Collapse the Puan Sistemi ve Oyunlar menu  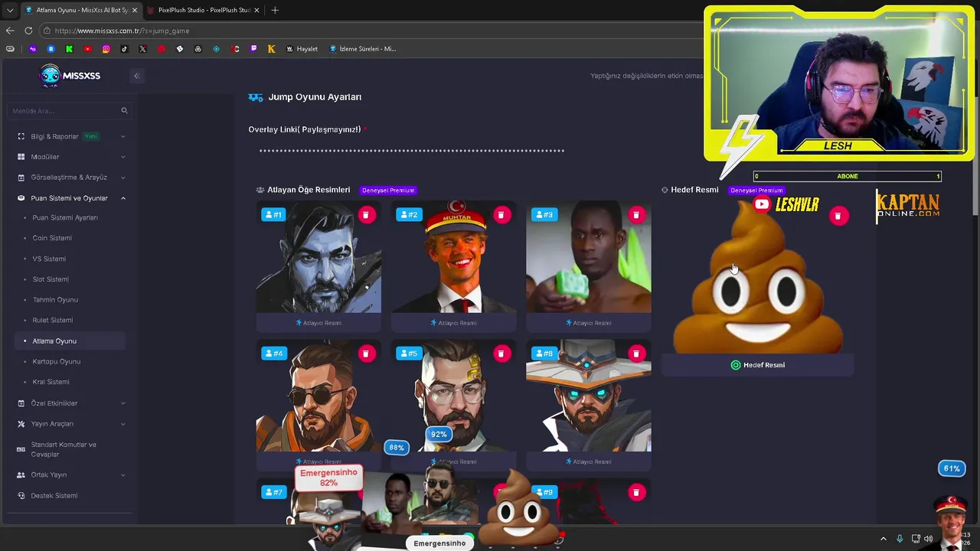tap(71, 198)
